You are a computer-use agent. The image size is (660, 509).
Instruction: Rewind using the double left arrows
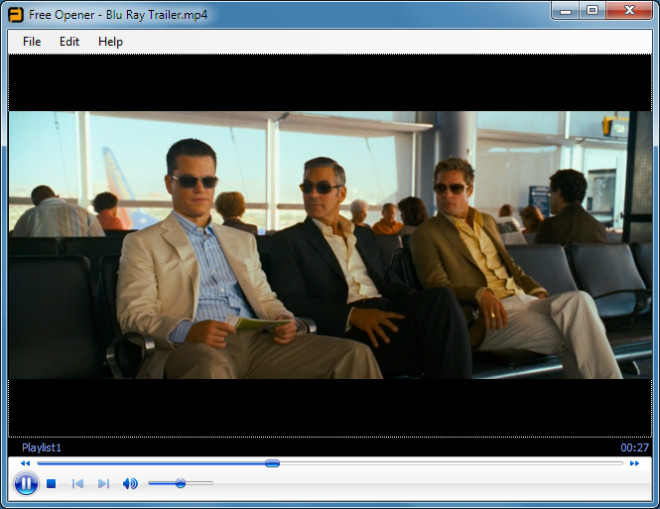point(25,463)
